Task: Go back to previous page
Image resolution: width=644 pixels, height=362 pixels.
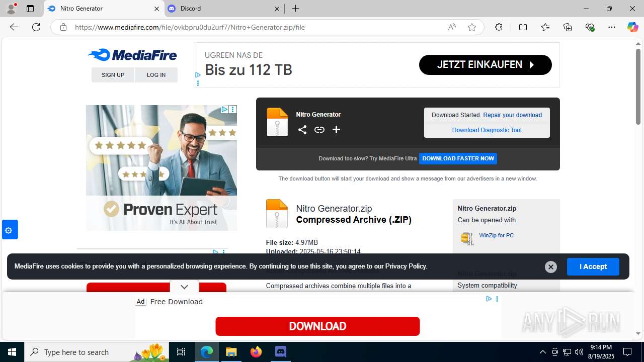Action: pos(14,27)
